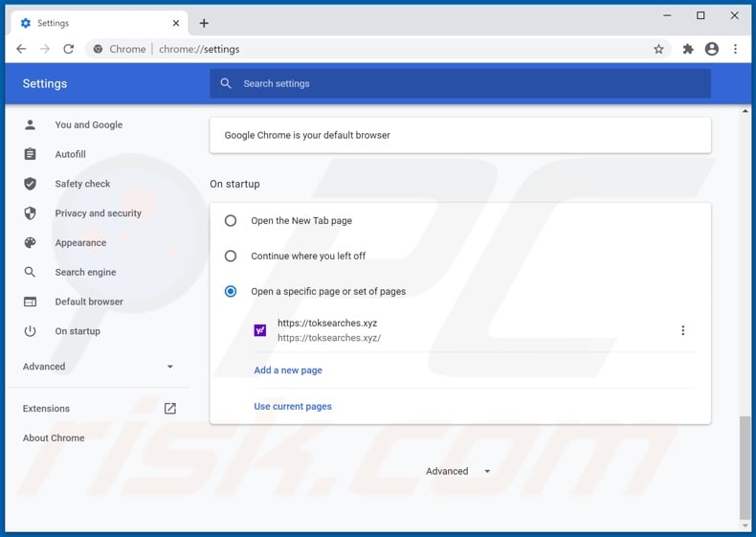This screenshot has height=537, width=756.
Task: Click the Search engine magnifier icon
Action: 30,272
